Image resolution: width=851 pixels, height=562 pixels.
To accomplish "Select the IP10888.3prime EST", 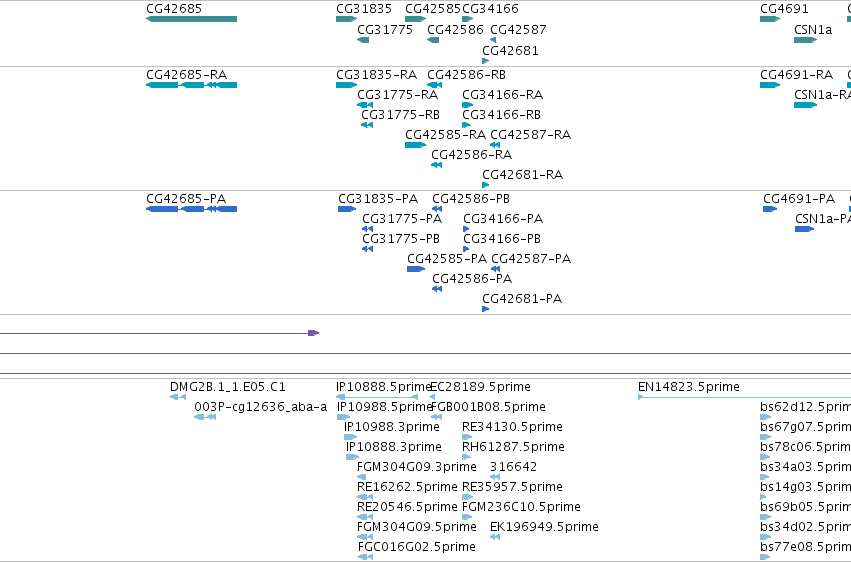I will click(x=353, y=458).
